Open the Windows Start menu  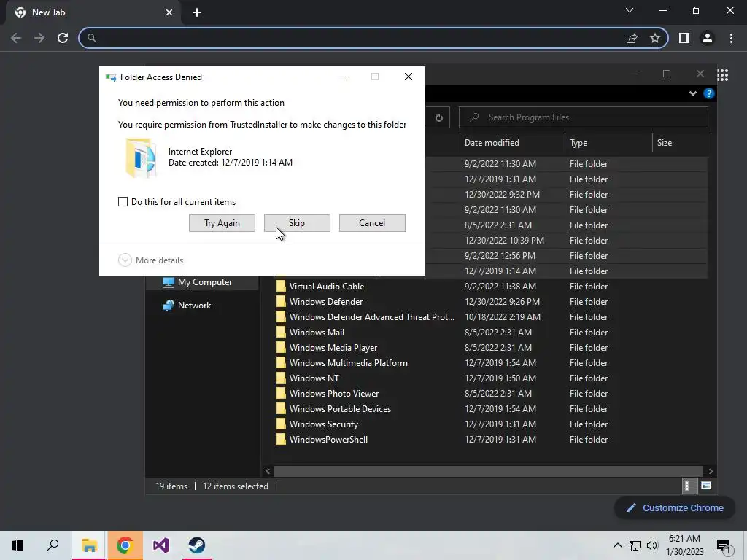[x=18, y=545]
